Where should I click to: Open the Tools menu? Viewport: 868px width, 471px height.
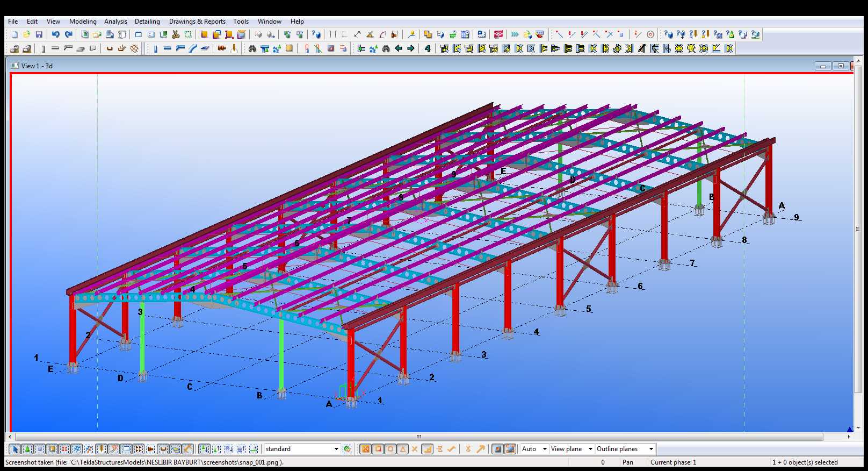pyautogui.click(x=241, y=22)
